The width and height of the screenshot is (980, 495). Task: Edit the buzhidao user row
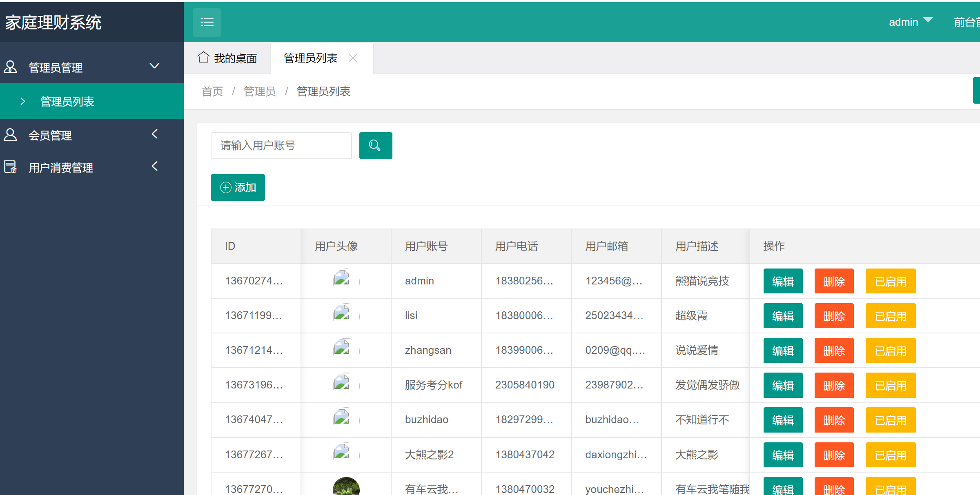[x=783, y=420]
